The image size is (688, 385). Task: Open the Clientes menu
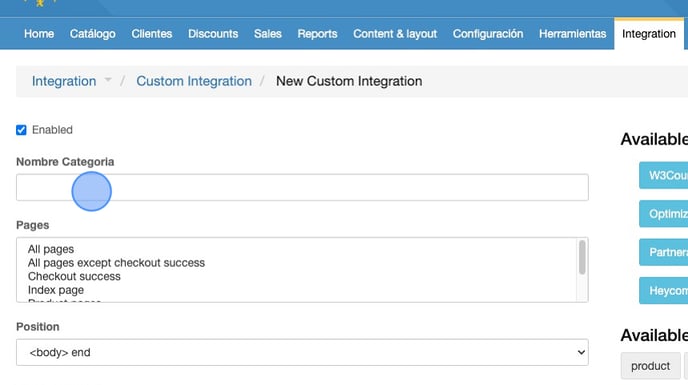coord(152,34)
